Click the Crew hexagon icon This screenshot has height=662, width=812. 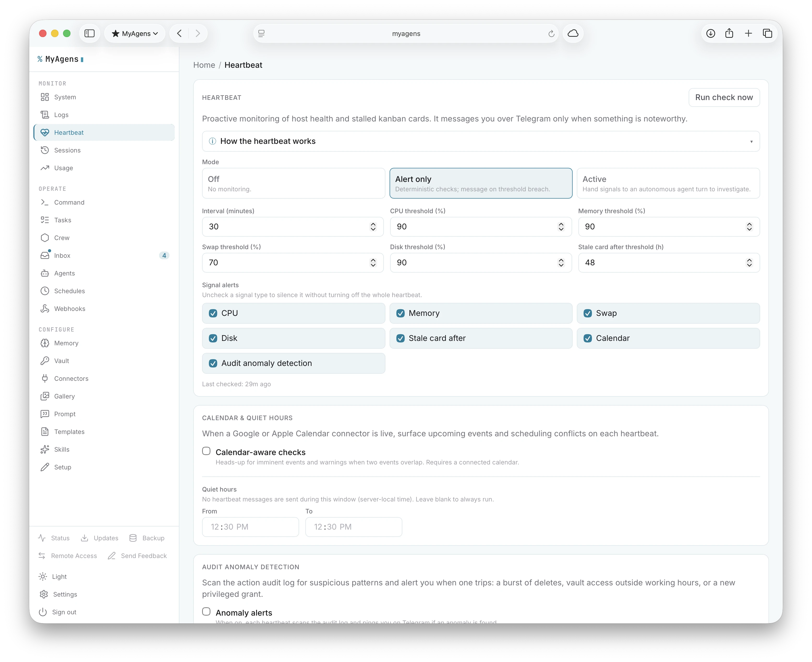pos(45,238)
